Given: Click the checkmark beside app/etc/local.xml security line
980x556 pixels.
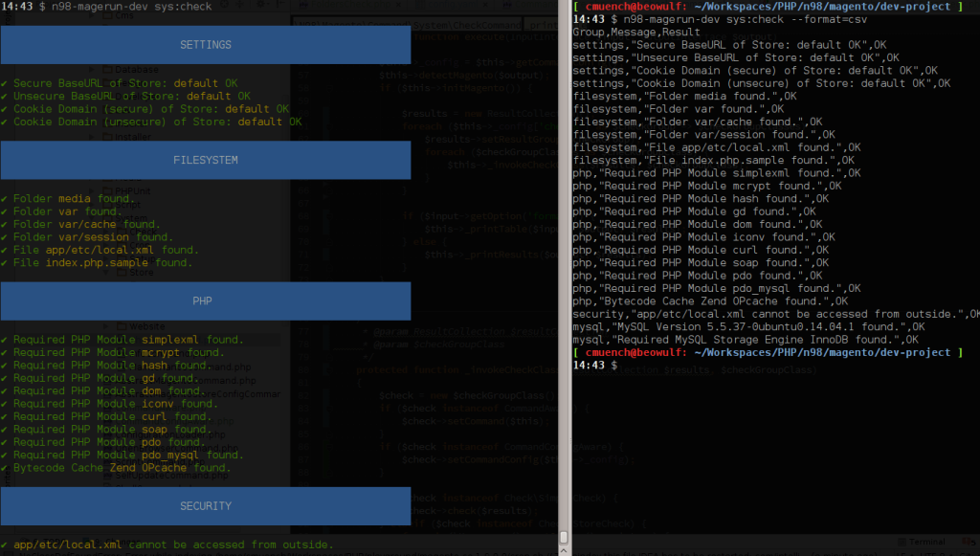Looking at the screenshot, I should point(5,545).
